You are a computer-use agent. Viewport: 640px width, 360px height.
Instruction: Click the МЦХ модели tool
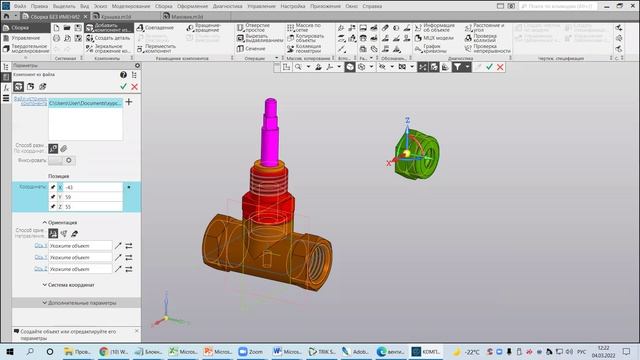point(434,38)
